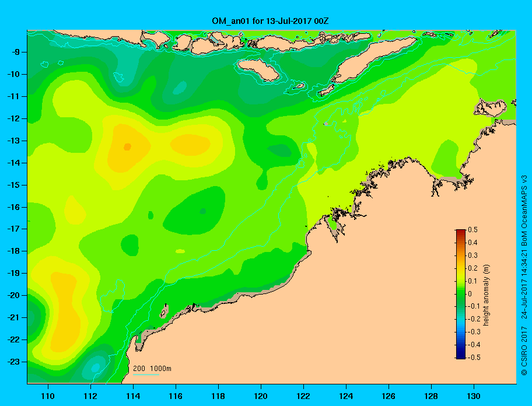Screen dimensions: 532x406
Task: Click latitude axis label -14
Action: click(13, 163)
